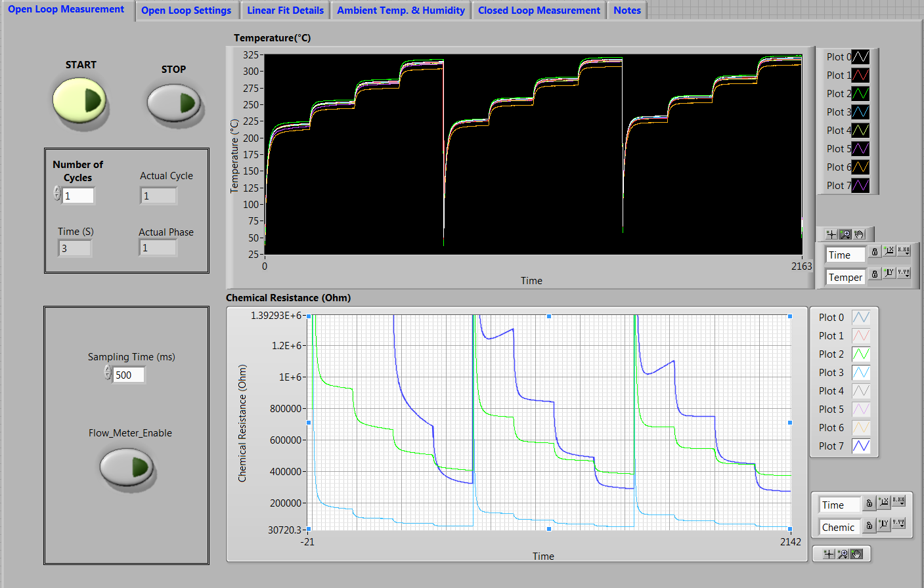Open X.XX format menu for temperature Time axis

click(x=904, y=251)
